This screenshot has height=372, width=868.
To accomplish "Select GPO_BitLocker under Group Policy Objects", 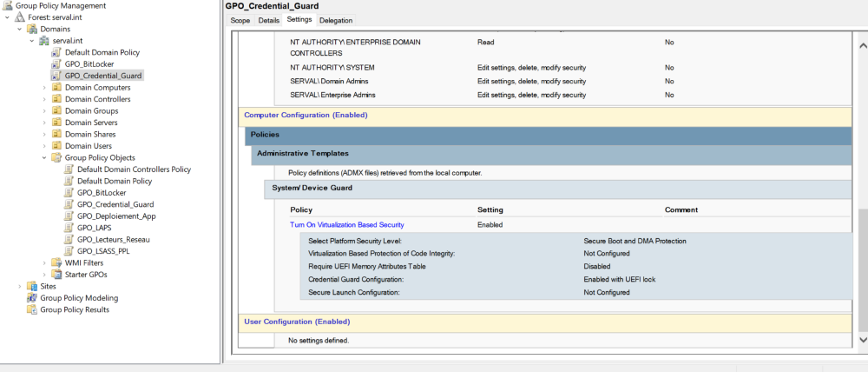I will pyautogui.click(x=102, y=193).
